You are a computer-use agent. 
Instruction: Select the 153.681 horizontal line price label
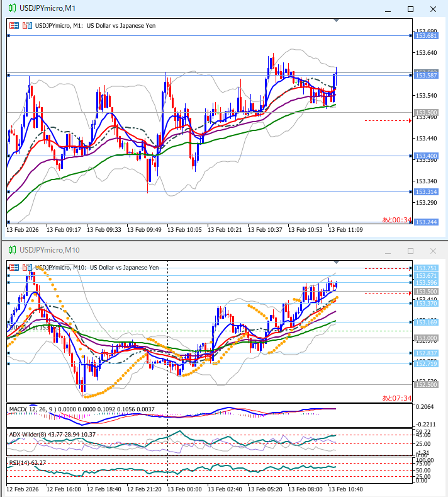point(427,36)
